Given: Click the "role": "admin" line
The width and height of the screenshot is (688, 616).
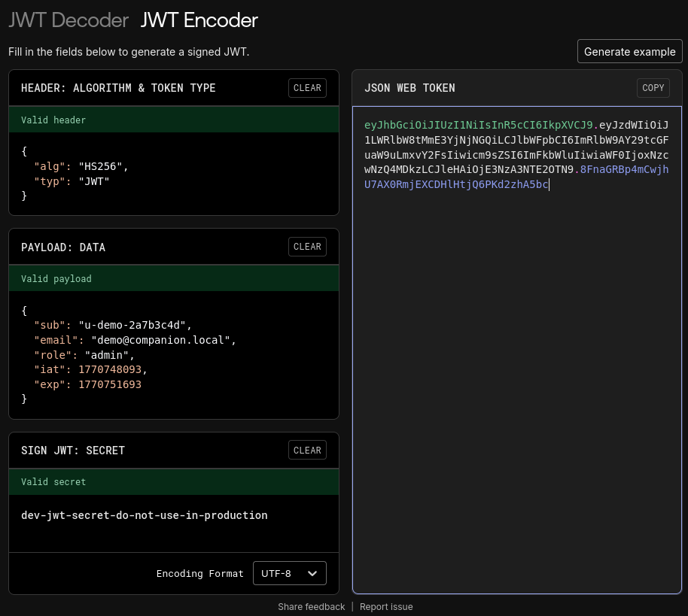Looking at the screenshot, I should tap(84, 355).
